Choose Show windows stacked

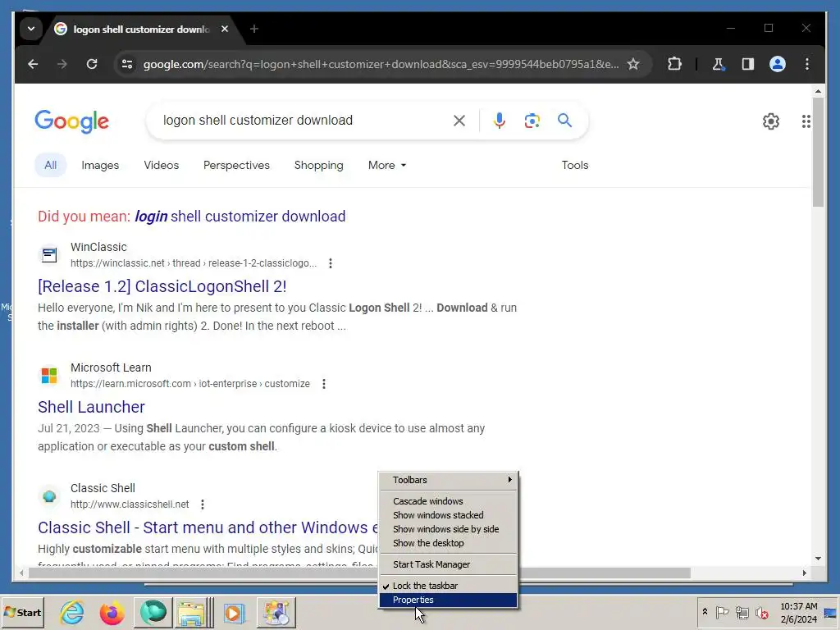pyautogui.click(x=449, y=515)
